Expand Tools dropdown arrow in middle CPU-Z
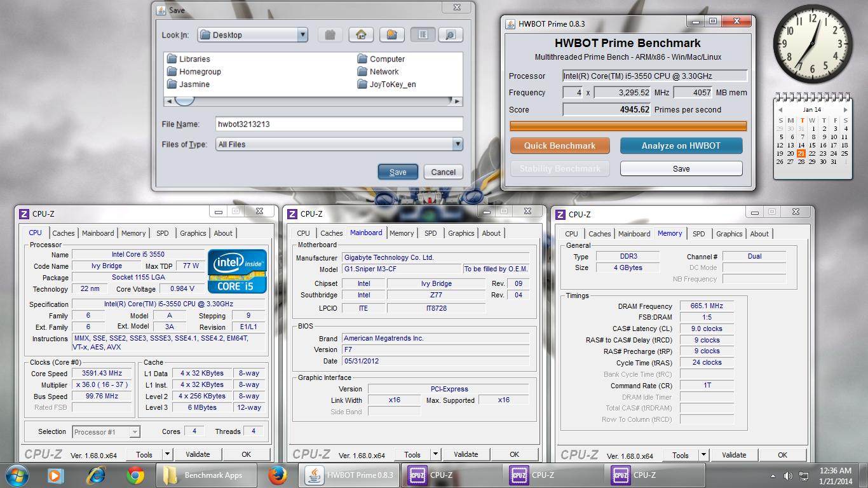This screenshot has height=488, width=868. pos(436,454)
